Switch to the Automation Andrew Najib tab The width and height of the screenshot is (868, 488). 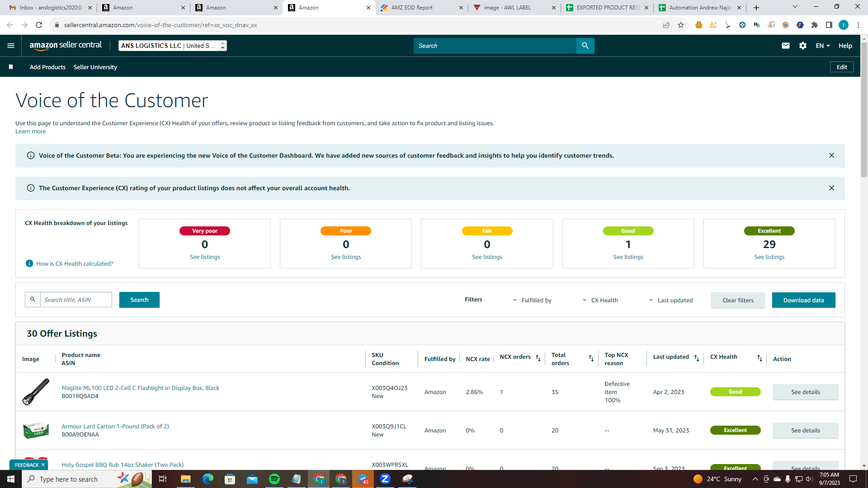701,8
